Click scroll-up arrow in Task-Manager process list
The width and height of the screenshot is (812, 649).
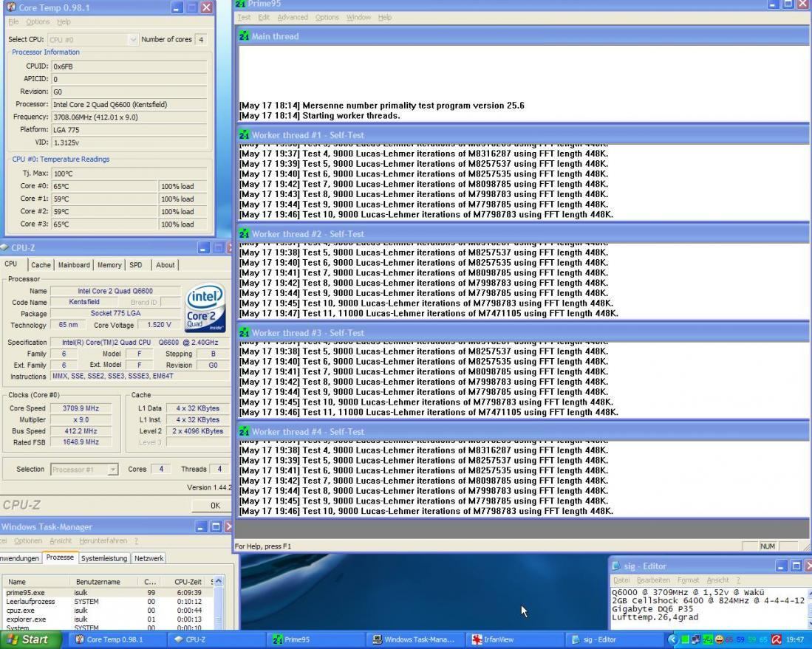219,581
